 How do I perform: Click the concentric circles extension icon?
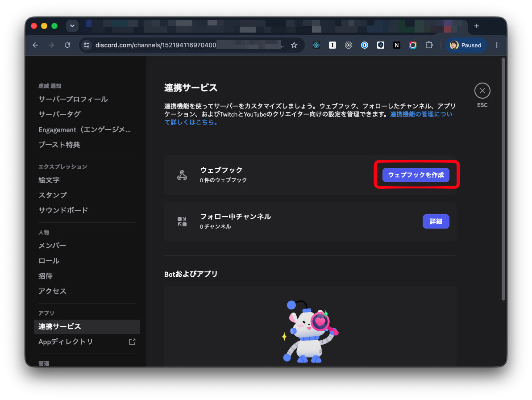[x=349, y=45]
